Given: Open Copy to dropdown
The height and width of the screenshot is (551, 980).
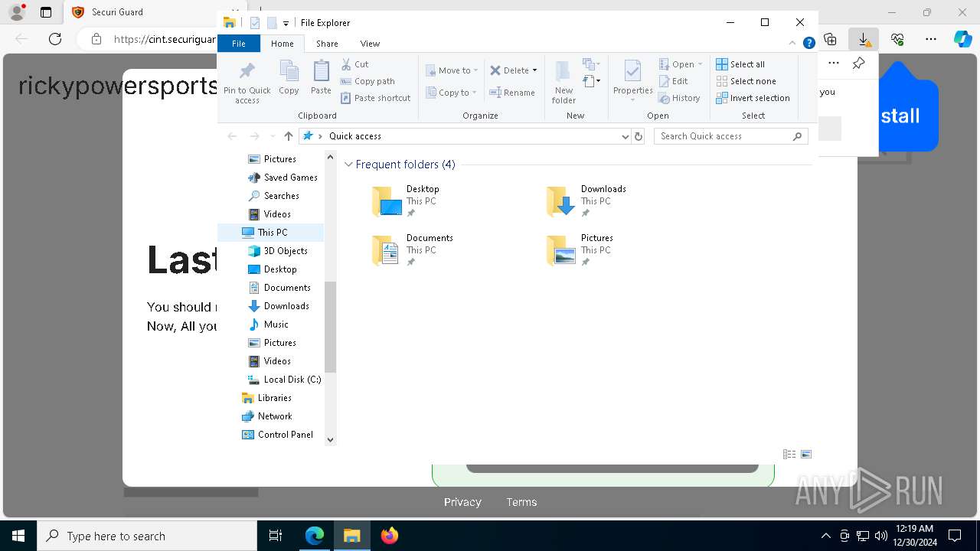Looking at the screenshot, I should pyautogui.click(x=452, y=93).
